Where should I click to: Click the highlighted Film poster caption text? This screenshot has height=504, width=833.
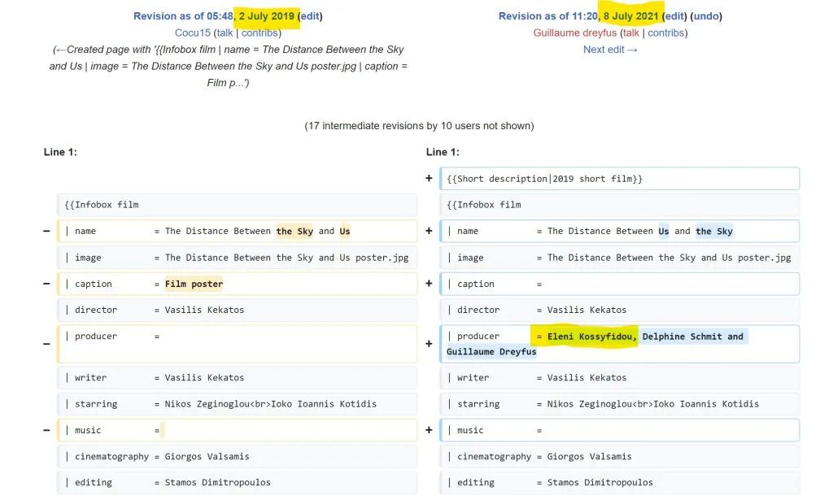tap(194, 285)
